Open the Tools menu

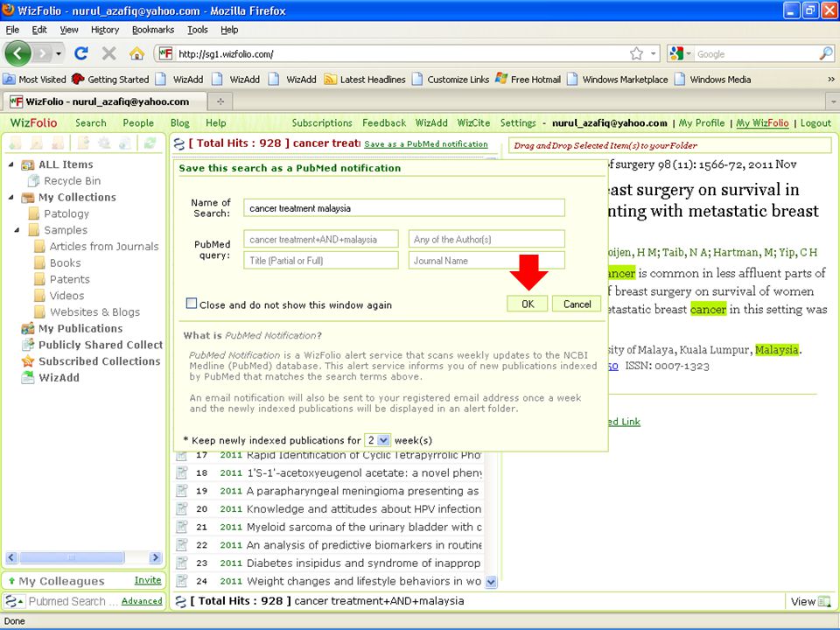[x=198, y=30]
